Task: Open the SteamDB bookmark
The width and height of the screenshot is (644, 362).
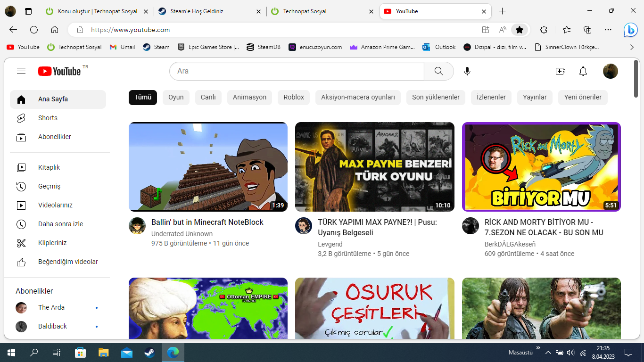Action: [x=264, y=47]
